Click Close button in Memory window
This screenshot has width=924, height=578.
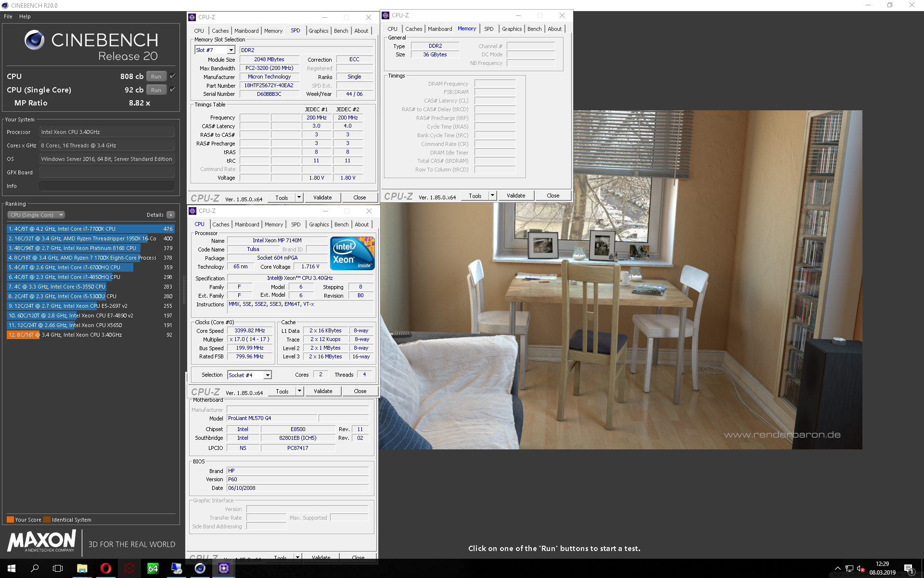point(553,196)
